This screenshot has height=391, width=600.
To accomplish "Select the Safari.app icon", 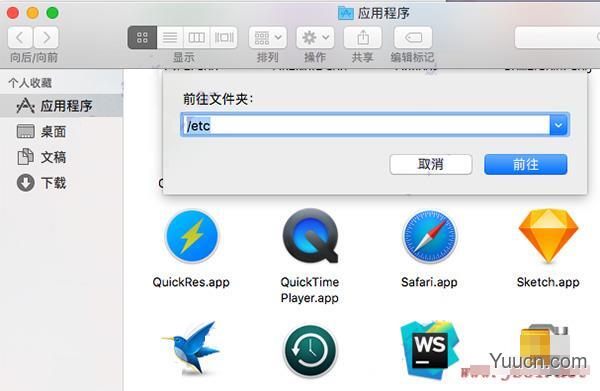I will (430, 236).
